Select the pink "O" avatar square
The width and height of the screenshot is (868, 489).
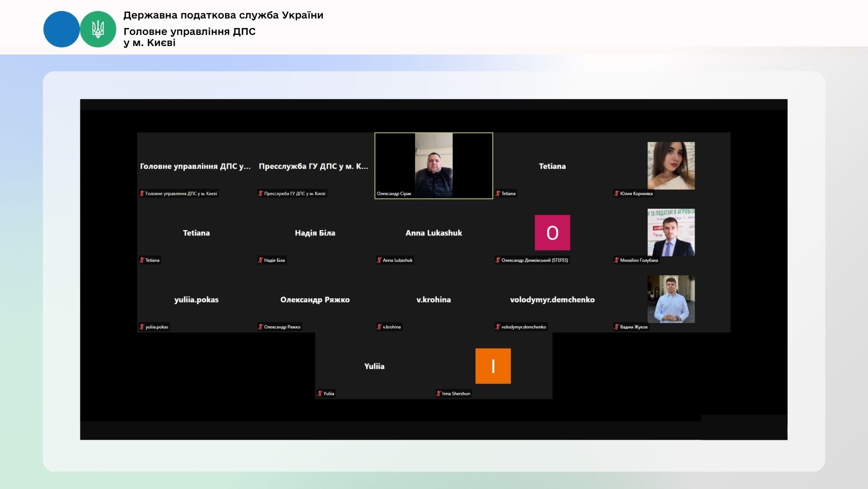552,232
